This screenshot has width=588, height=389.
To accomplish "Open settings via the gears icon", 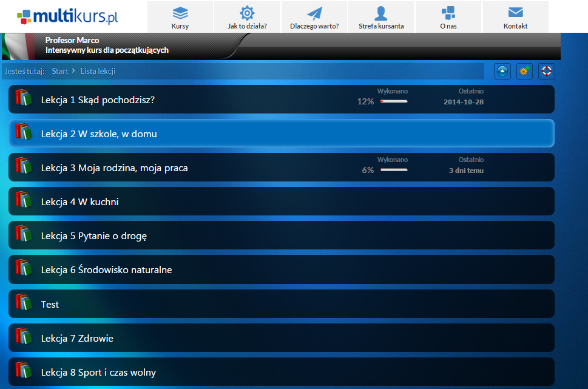I will pyautogui.click(x=524, y=71).
